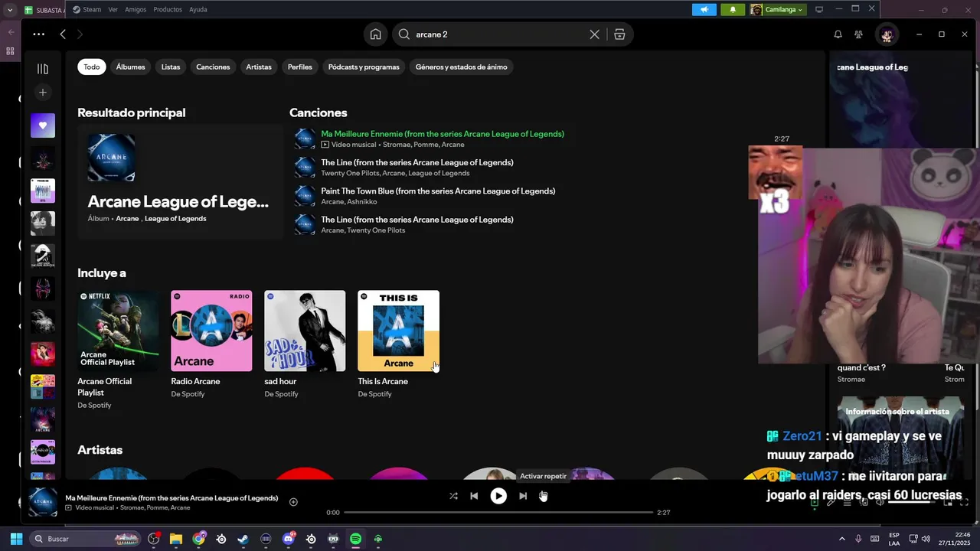
Task: Click the Windows Start button
Action: pos(16,539)
